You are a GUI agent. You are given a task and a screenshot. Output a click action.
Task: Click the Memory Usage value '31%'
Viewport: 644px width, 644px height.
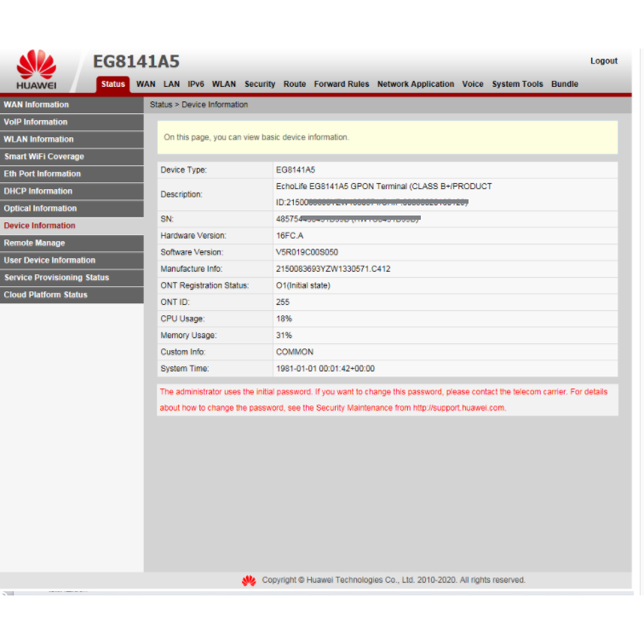pyautogui.click(x=284, y=336)
